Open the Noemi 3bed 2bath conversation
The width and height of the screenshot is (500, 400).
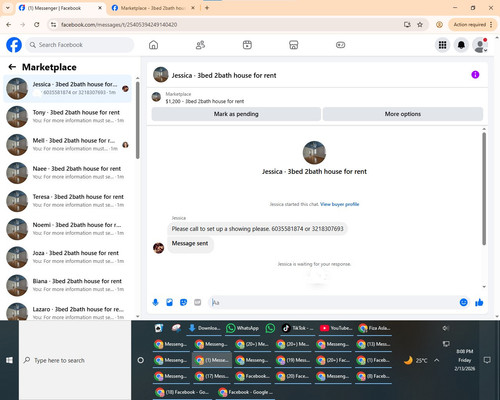(67, 229)
